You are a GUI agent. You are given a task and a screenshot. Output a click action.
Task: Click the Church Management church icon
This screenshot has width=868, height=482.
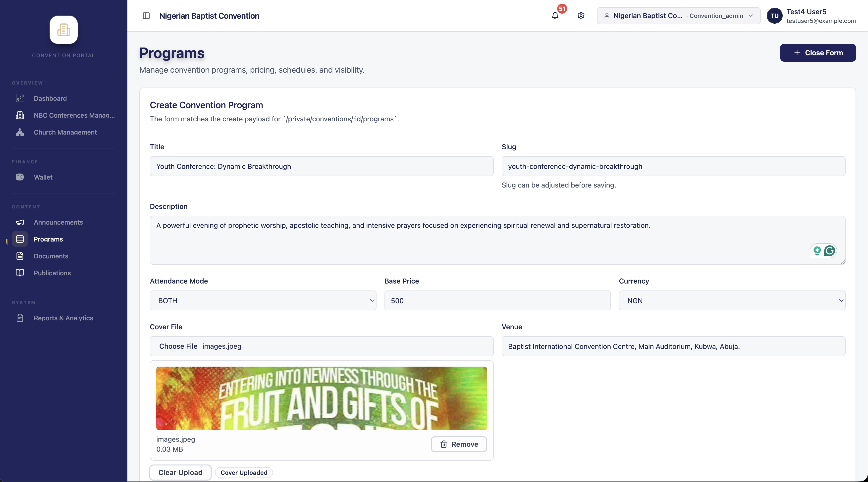coord(20,132)
